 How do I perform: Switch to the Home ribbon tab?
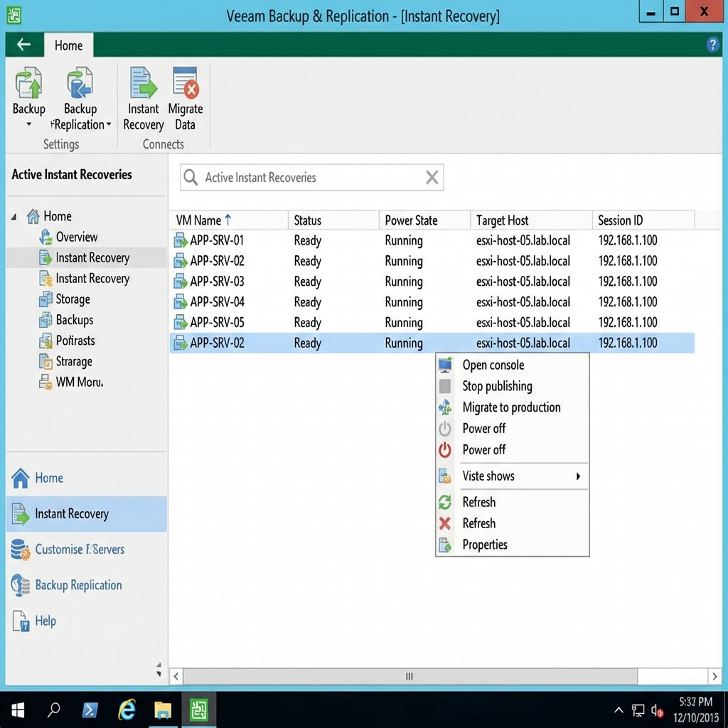pos(68,45)
